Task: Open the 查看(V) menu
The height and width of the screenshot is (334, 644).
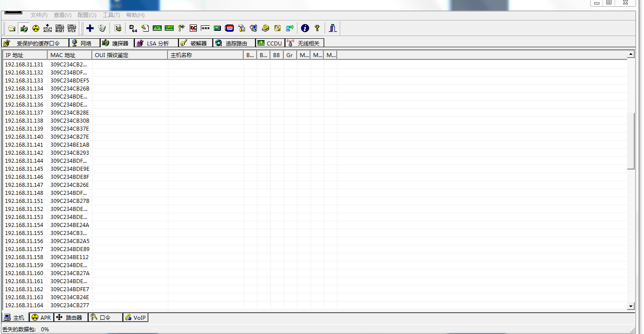Action: coord(62,15)
